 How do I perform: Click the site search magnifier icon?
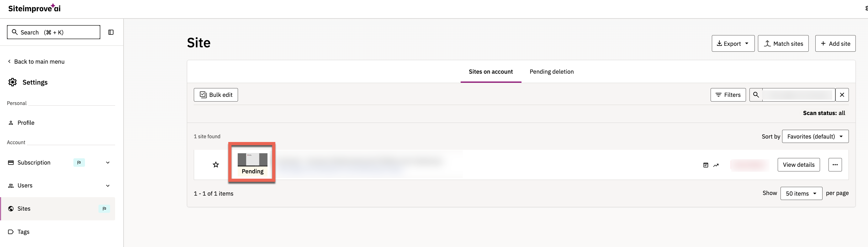tap(756, 95)
